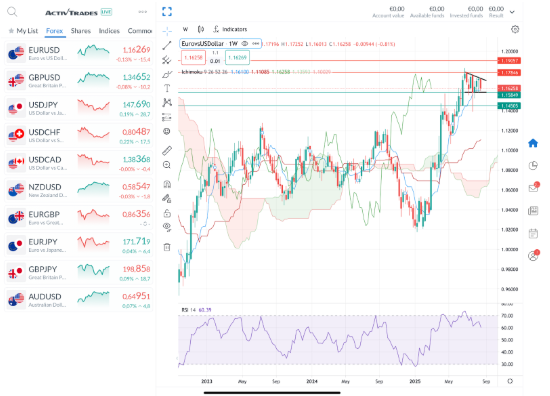Viewport: 550px width, 396px height.
Task: Select the crosshair cursor tool
Action: tap(167, 31)
